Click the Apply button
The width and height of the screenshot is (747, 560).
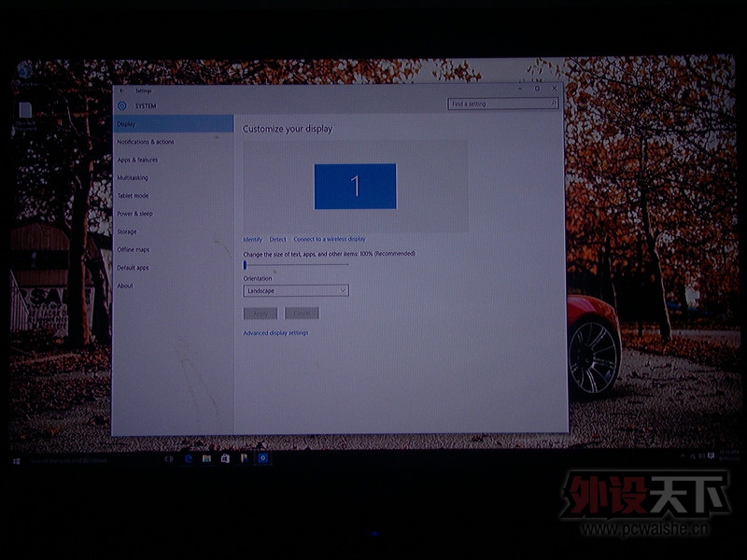click(261, 314)
